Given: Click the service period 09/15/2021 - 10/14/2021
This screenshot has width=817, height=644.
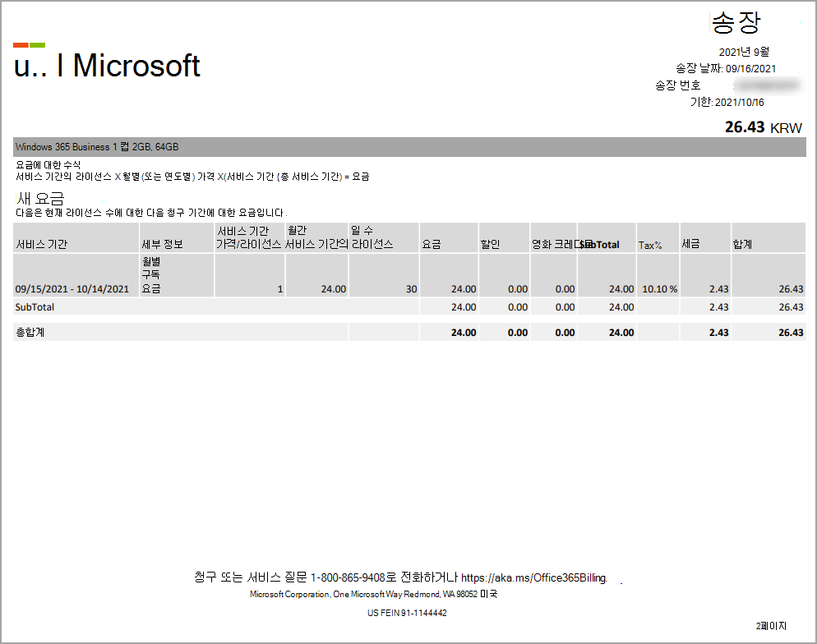Looking at the screenshot, I should click(72, 289).
